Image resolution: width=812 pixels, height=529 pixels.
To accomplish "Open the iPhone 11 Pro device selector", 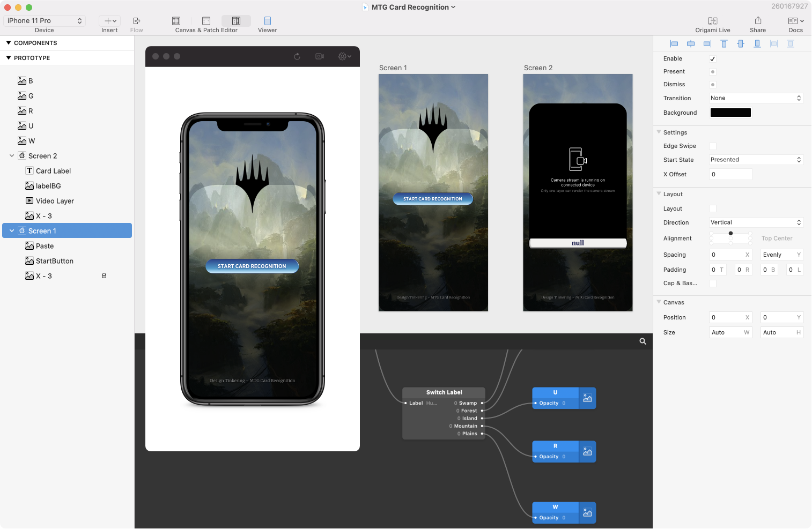I will click(x=45, y=21).
